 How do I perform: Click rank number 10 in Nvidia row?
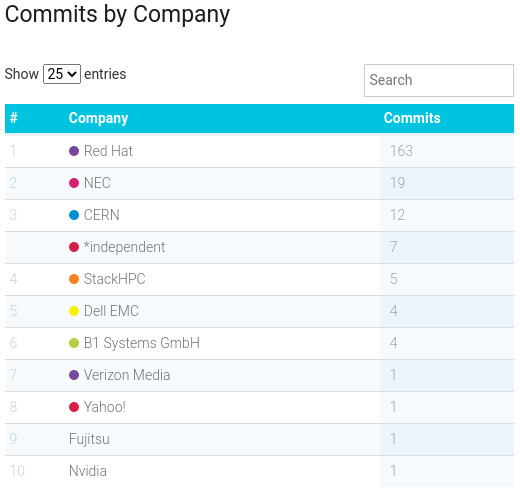click(x=17, y=471)
